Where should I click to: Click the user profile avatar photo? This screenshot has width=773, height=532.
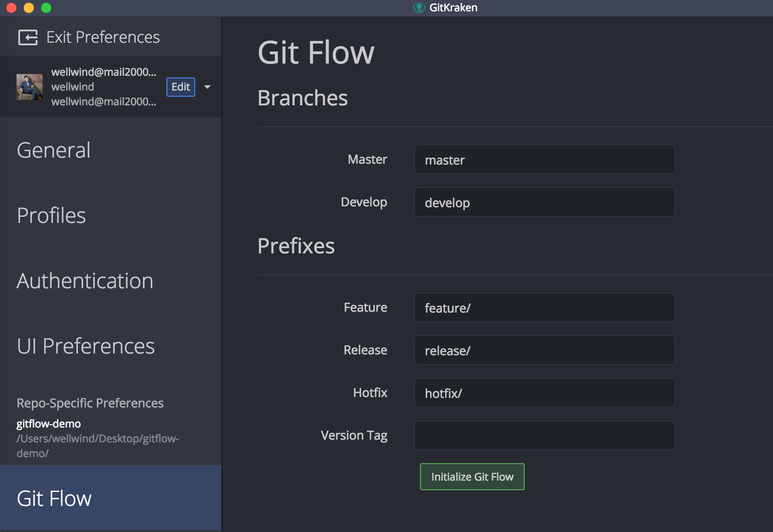30,87
